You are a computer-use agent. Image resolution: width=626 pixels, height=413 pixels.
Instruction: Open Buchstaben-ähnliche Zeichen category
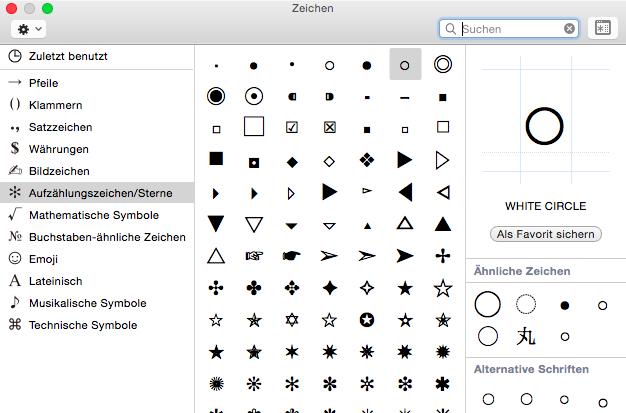point(97,237)
